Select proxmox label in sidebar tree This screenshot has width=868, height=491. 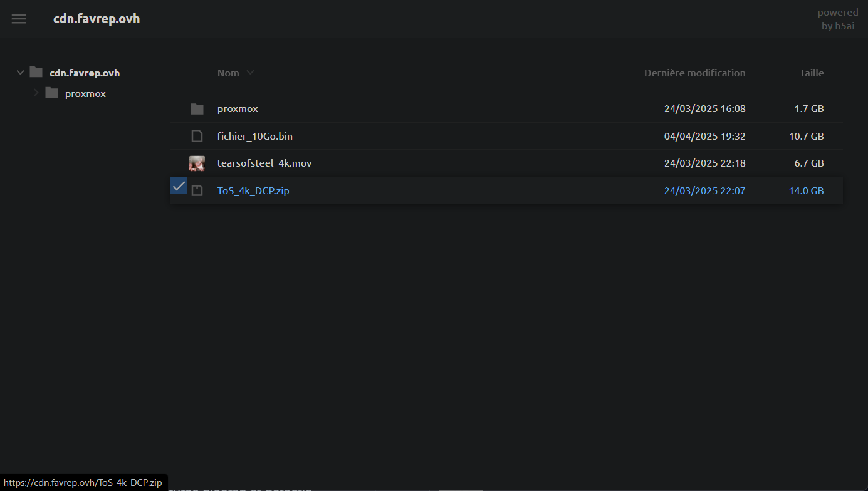(85, 93)
